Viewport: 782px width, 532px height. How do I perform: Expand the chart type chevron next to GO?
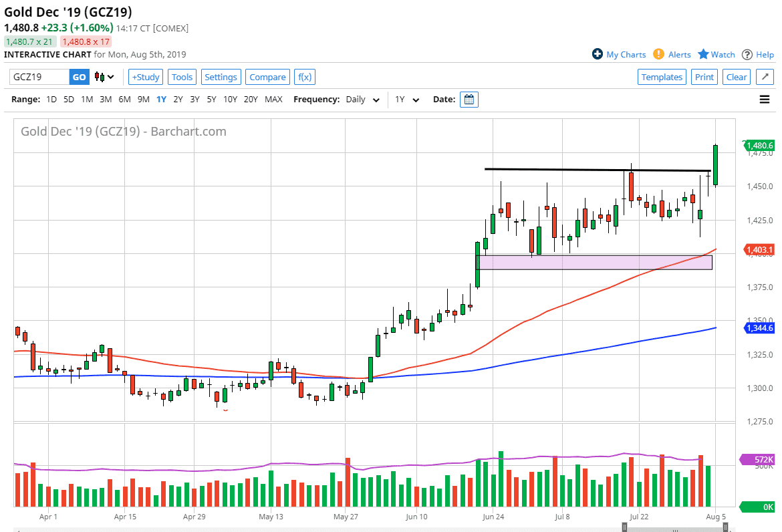pos(109,77)
